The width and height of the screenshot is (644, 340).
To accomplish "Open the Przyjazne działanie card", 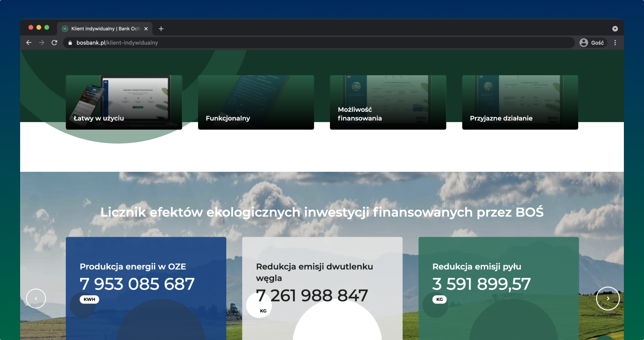I will click(520, 102).
